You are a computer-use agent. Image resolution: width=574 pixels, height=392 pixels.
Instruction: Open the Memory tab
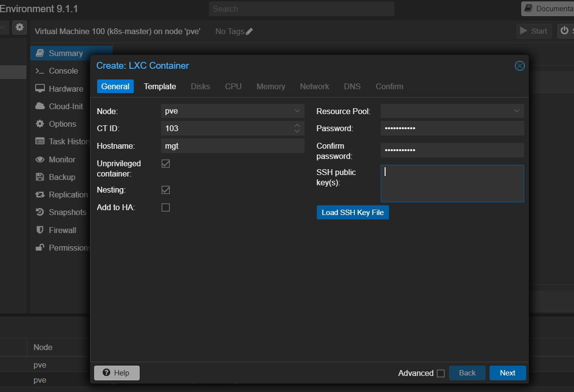(x=271, y=86)
